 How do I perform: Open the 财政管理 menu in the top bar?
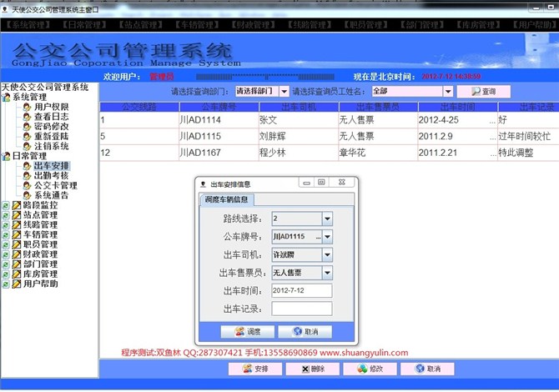(x=254, y=25)
